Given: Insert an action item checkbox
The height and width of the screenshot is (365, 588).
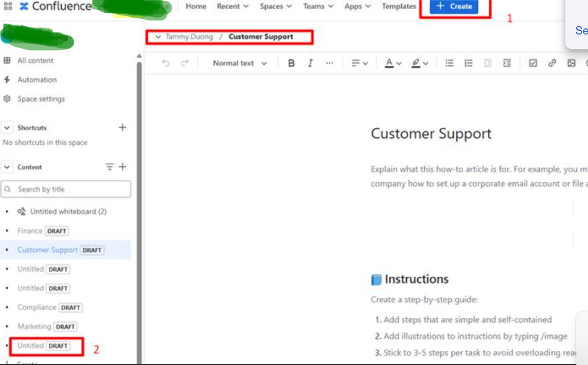Looking at the screenshot, I should 533,63.
